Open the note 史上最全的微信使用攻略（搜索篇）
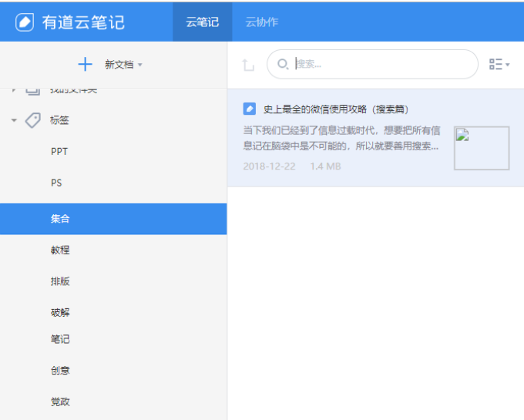This screenshot has width=524, height=420. [x=335, y=109]
